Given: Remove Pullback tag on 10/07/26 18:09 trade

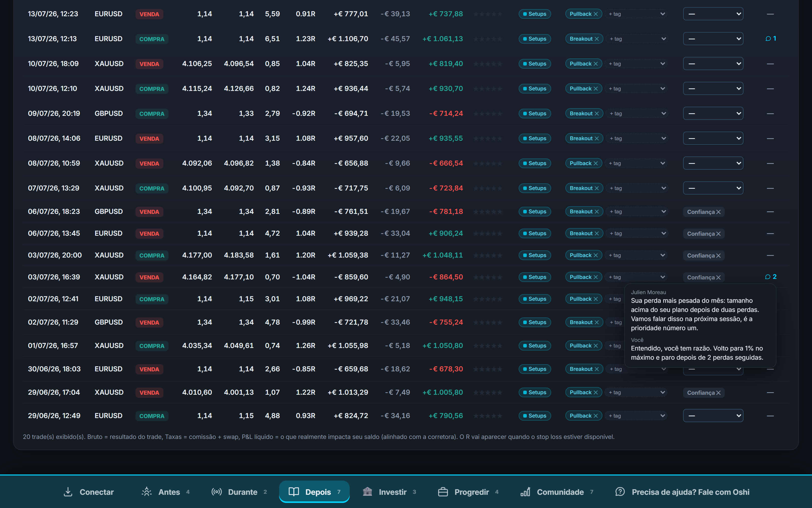Looking at the screenshot, I should click(596, 64).
